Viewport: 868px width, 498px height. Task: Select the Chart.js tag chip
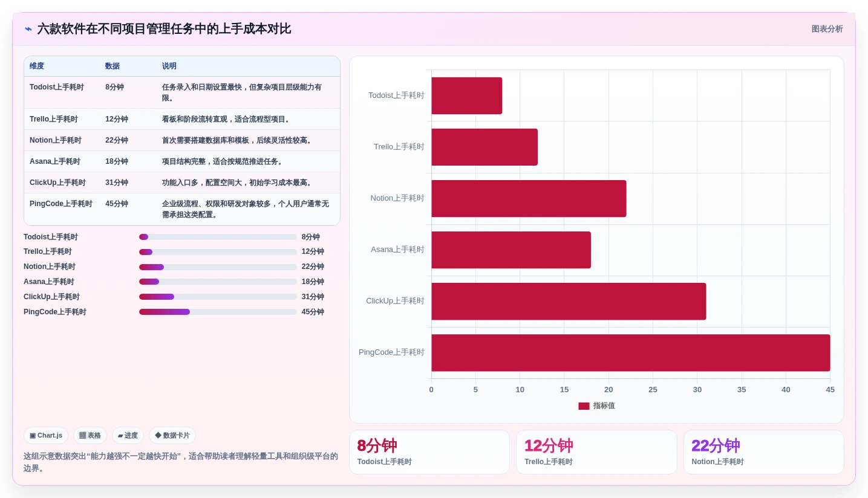tap(46, 435)
